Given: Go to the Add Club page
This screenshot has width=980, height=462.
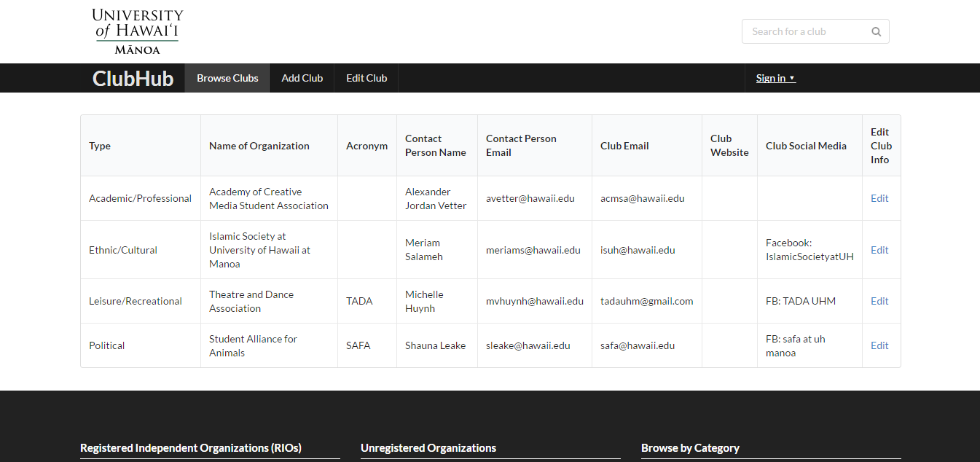Looking at the screenshot, I should [302, 78].
